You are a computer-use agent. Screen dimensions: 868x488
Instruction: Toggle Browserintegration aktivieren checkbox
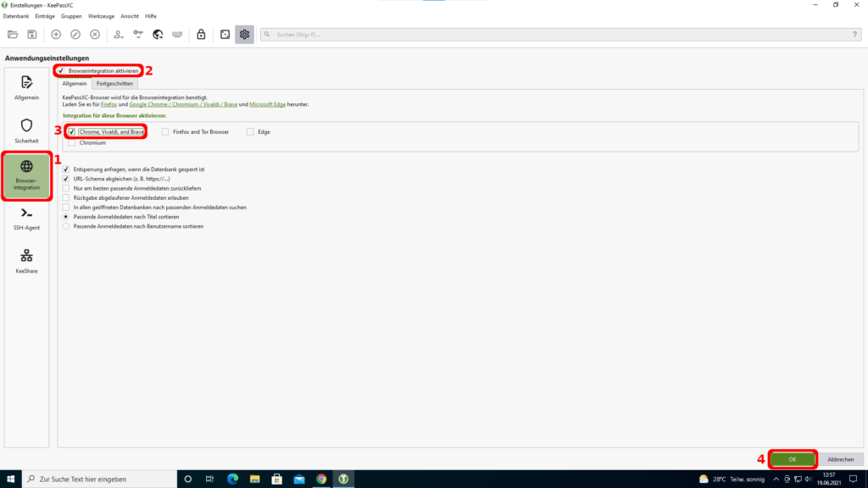(61, 71)
